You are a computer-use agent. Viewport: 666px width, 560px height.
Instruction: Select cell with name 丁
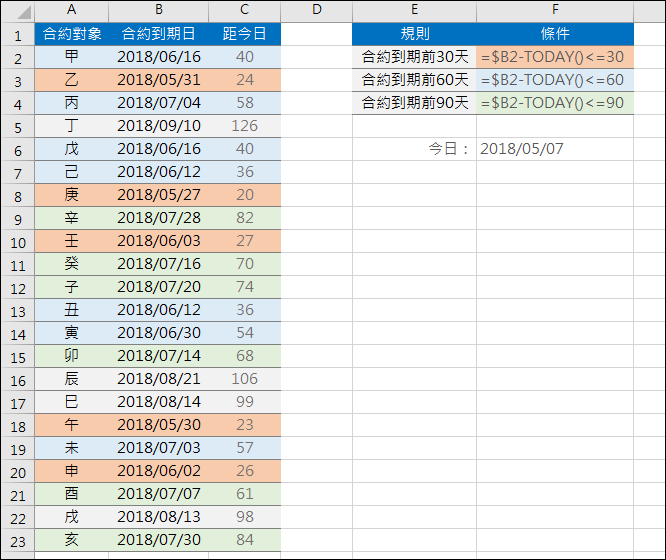pyautogui.click(x=71, y=126)
